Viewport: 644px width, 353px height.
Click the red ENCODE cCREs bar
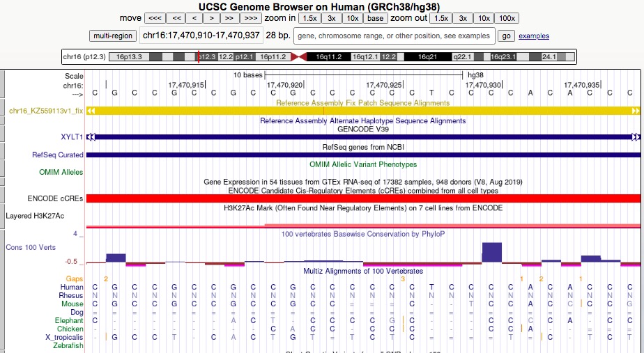(x=363, y=198)
